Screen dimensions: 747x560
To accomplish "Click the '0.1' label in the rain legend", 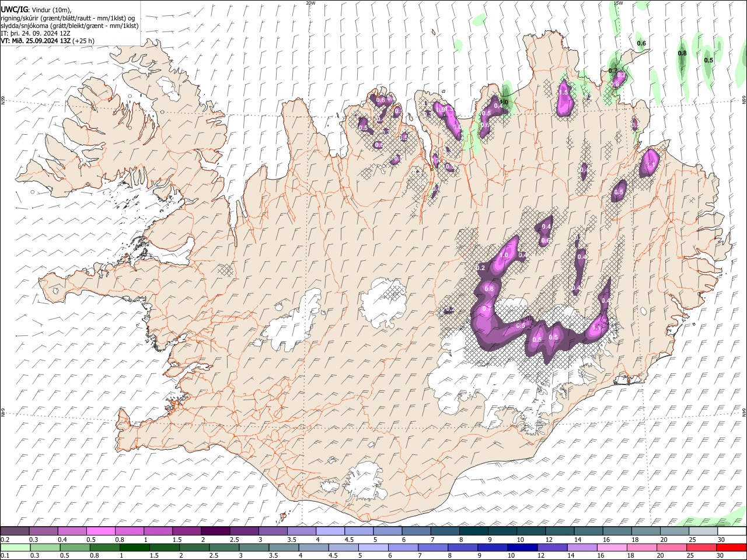I will [5, 556].
